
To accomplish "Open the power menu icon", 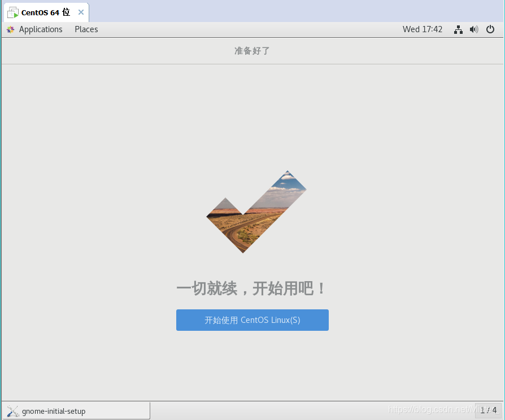I will [490, 29].
